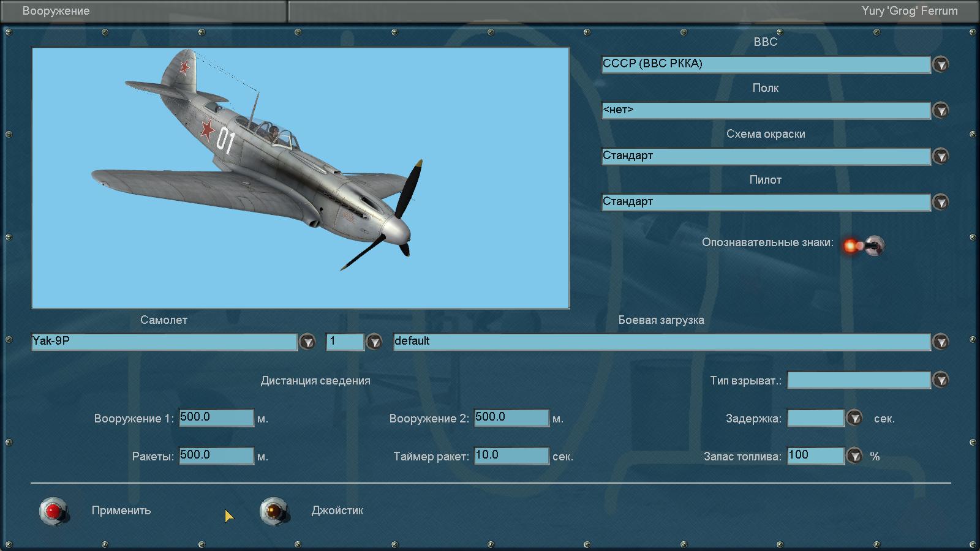The image size is (980, 551).
Task: Click the Джойстик label text
Action: (x=337, y=511)
